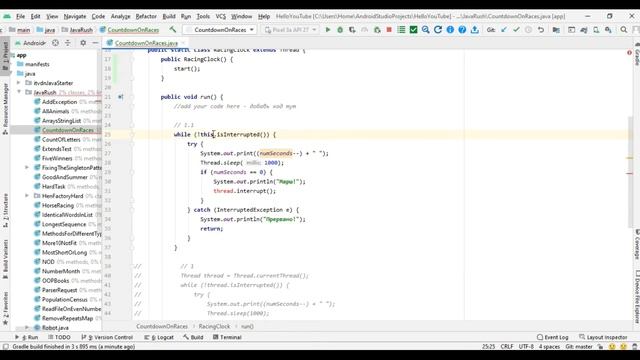This screenshot has height=360, width=640.
Task: Click Git commit checkmark icon
Action: (x=516, y=30)
